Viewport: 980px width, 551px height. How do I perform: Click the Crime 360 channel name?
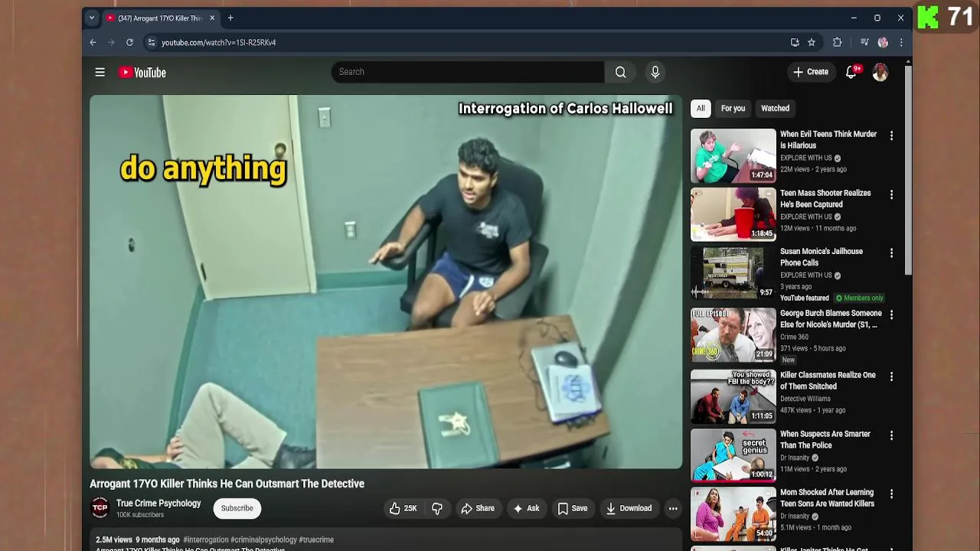point(794,337)
